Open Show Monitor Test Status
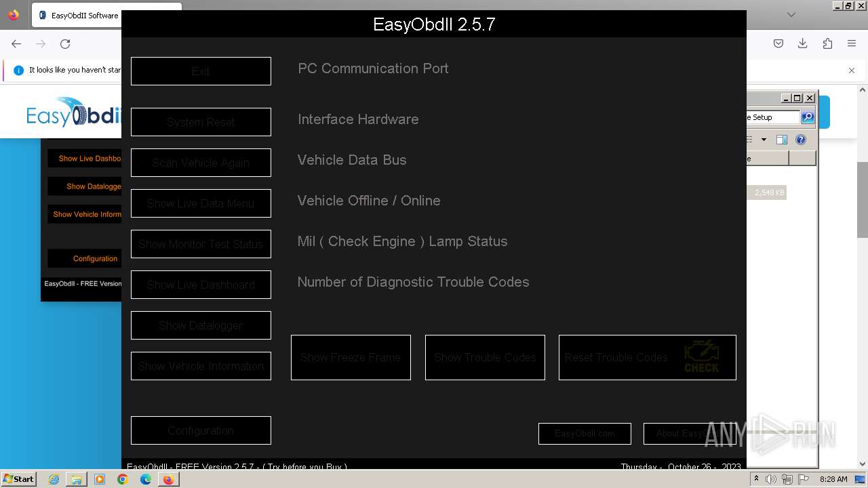868x488 pixels. point(201,244)
